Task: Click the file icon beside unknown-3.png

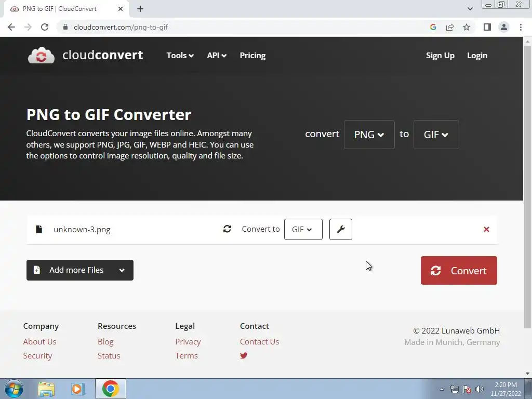Action: coord(39,229)
